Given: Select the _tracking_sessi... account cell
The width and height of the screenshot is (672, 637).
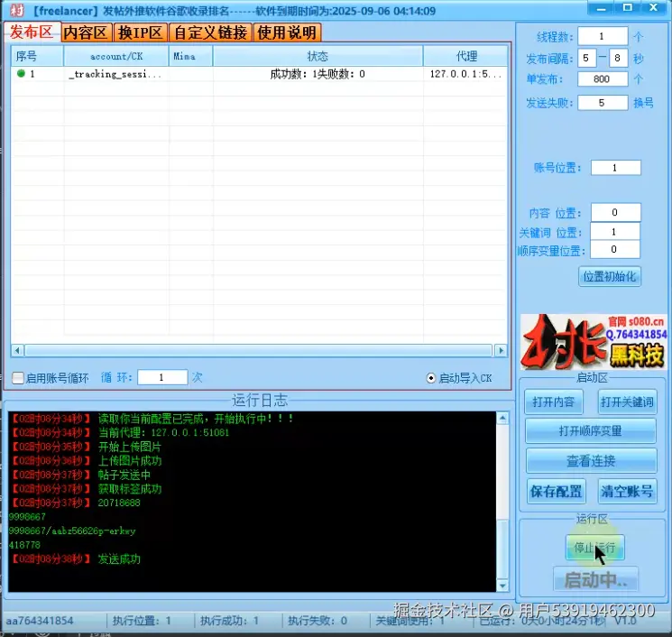Looking at the screenshot, I should click(x=115, y=74).
